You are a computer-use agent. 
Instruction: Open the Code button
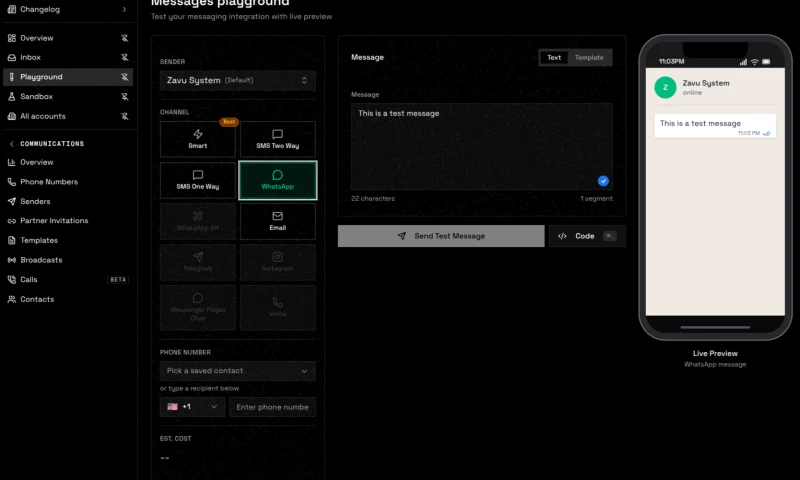[x=587, y=236]
